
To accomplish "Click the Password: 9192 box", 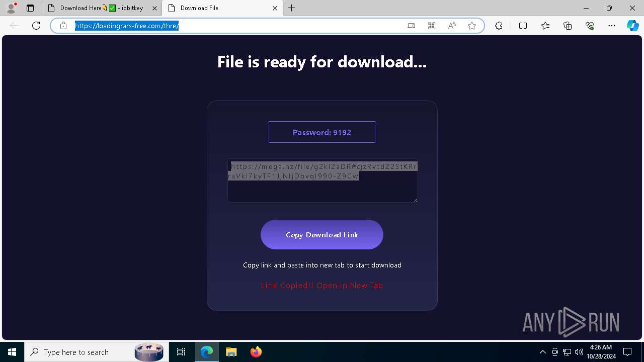I will 322,132.
